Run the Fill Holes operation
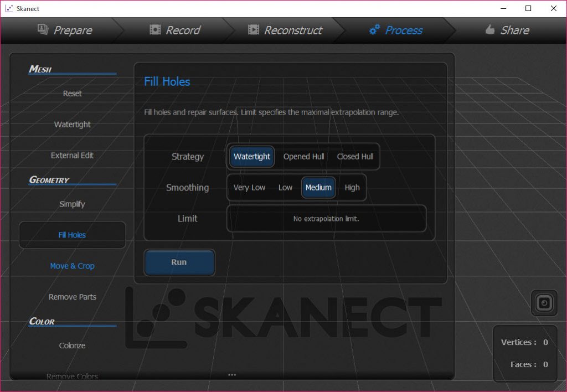 pyautogui.click(x=179, y=262)
